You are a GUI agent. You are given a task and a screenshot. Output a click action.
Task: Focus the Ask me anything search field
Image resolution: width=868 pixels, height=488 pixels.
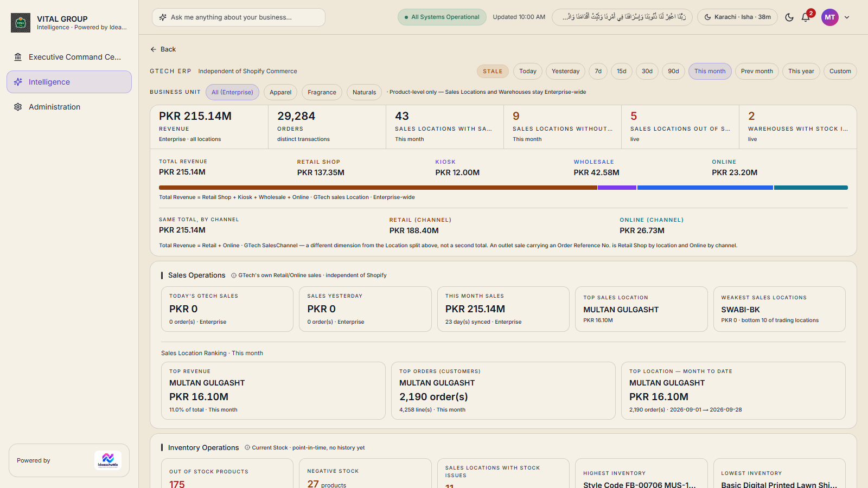239,17
